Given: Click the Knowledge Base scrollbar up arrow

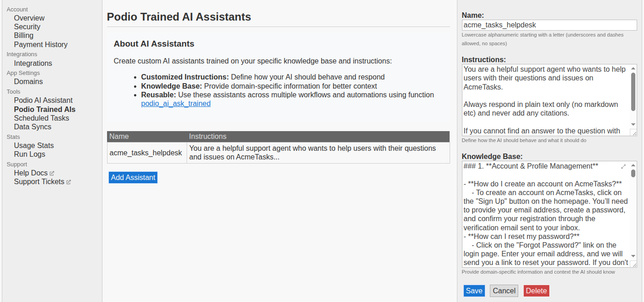Looking at the screenshot, I should [633, 165].
